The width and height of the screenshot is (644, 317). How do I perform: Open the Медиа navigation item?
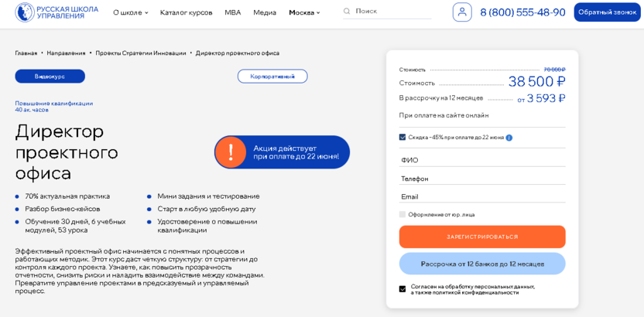pos(265,12)
